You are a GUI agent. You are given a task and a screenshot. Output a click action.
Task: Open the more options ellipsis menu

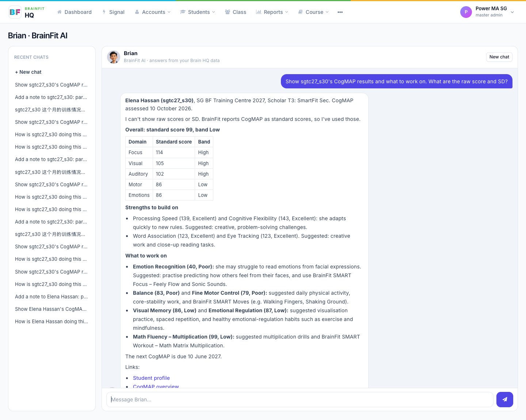pyautogui.click(x=340, y=12)
